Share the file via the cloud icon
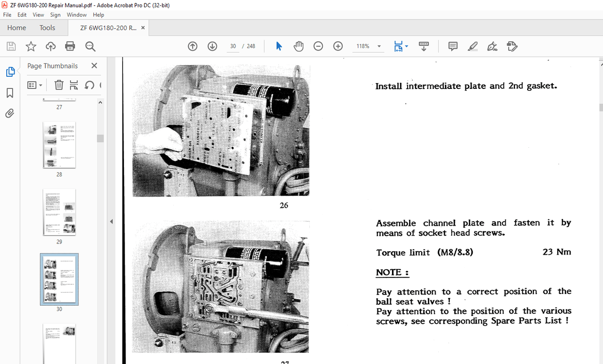 51,46
